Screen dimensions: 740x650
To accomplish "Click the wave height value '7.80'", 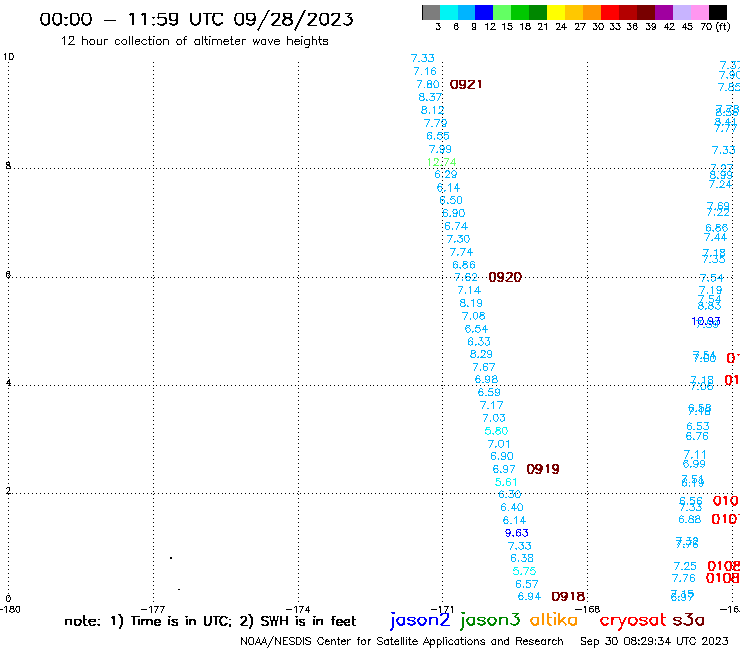I will pyautogui.click(x=428, y=84).
